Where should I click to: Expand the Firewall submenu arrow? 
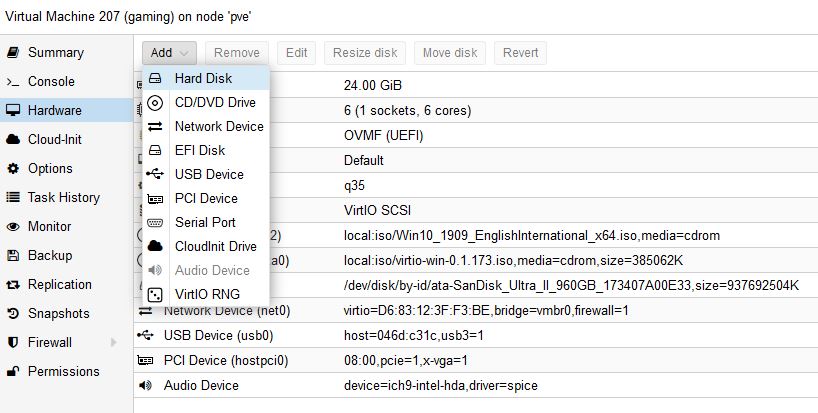coord(114,342)
